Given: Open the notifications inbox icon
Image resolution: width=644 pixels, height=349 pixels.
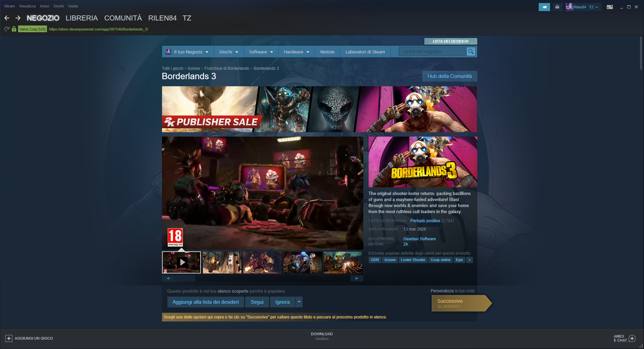Looking at the screenshot, I should coord(557,7).
